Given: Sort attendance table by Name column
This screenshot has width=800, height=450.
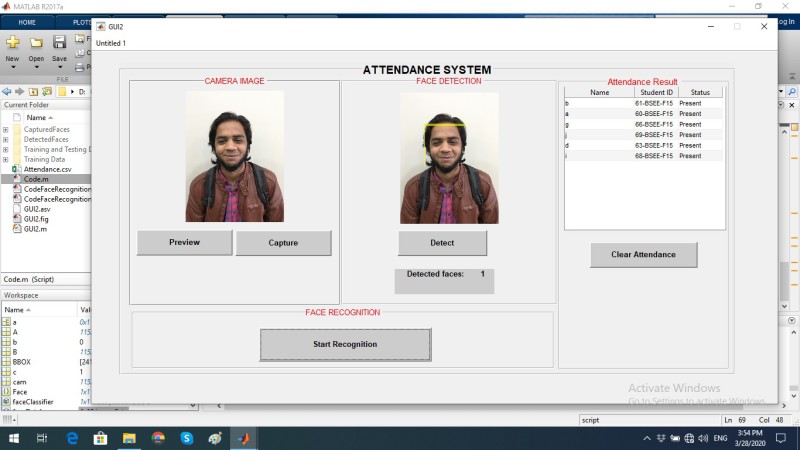Looking at the screenshot, I should click(x=599, y=92).
